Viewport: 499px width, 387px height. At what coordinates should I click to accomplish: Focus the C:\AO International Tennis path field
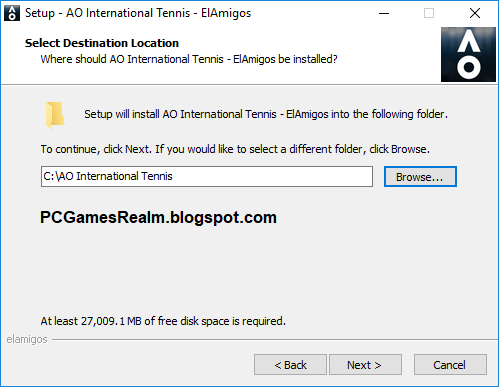pyautogui.click(x=207, y=177)
